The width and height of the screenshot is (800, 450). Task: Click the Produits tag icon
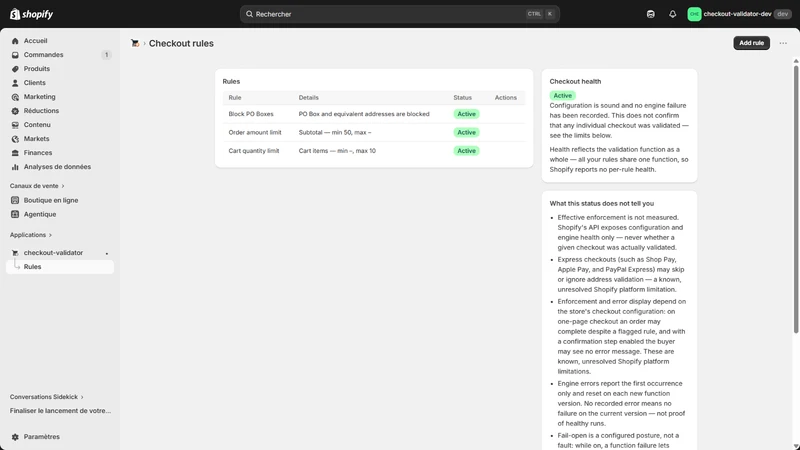click(15, 69)
